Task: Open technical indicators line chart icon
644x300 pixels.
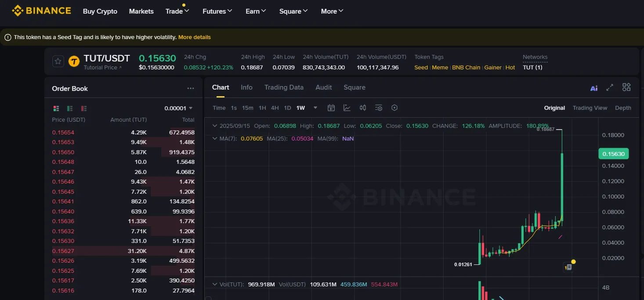Action: click(x=347, y=108)
